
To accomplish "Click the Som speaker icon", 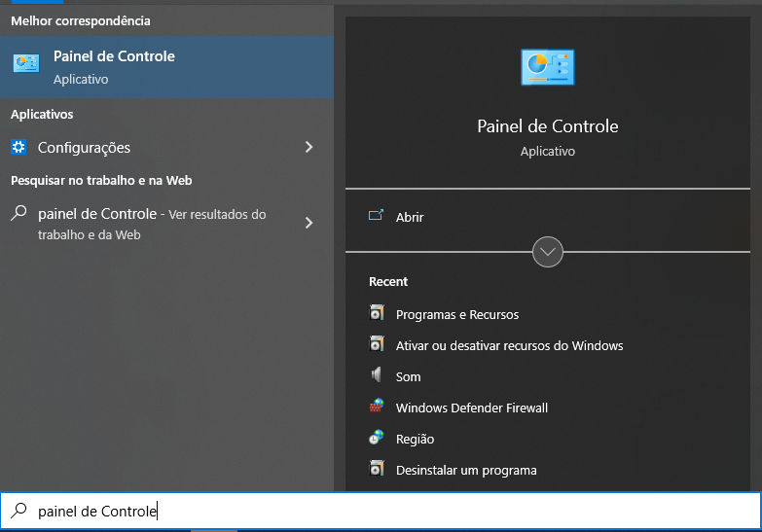I will click(377, 374).
